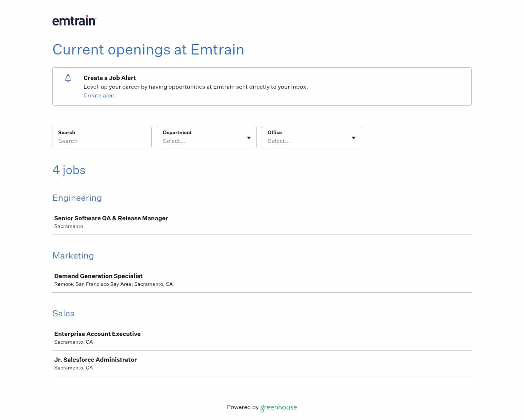Viewport: 524px width, 420px height.
Task: Click the Department Select placeholder text
Action: [x=174, y=141]
